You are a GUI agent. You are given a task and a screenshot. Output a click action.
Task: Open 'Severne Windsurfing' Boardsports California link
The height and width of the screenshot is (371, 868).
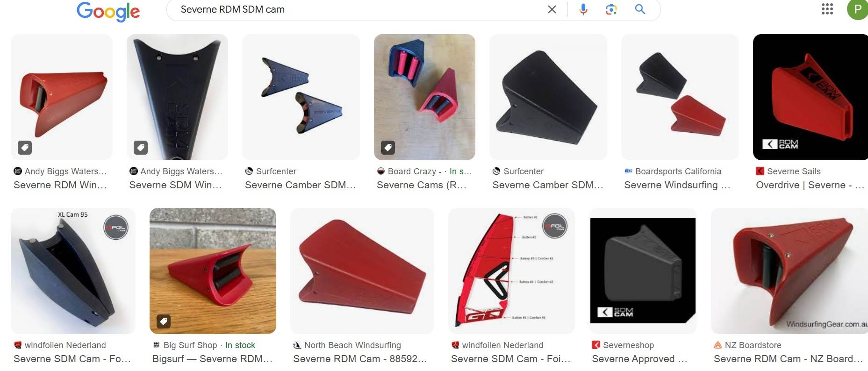tap(677, 185)
